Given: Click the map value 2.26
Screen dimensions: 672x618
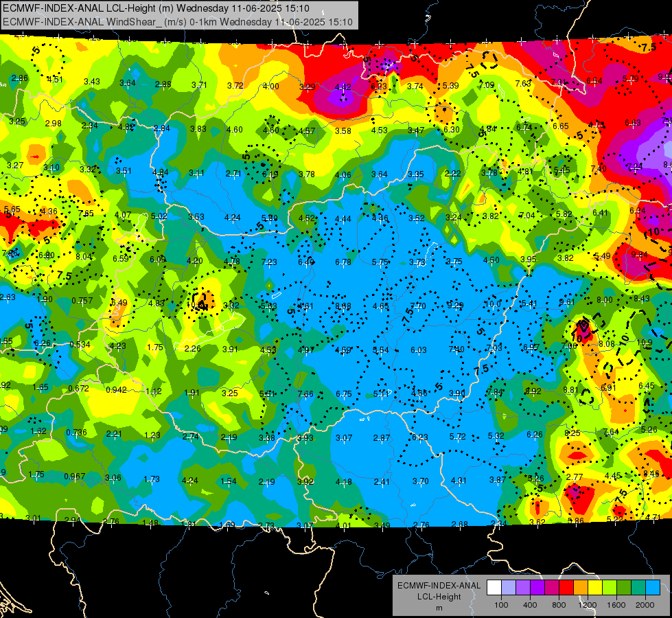Looking at the screenshot, I should tap(192, 349).
